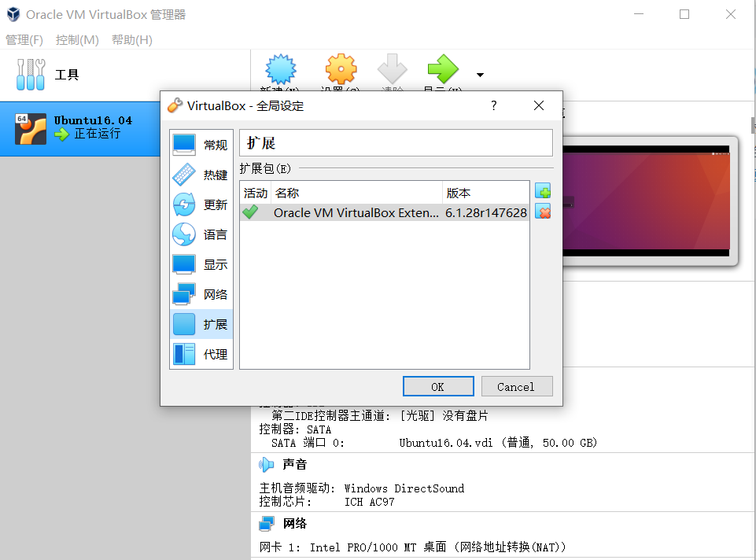Screen dimensions: 756x560
Task: Open the 帮助(H) menu
Action: 132,40
